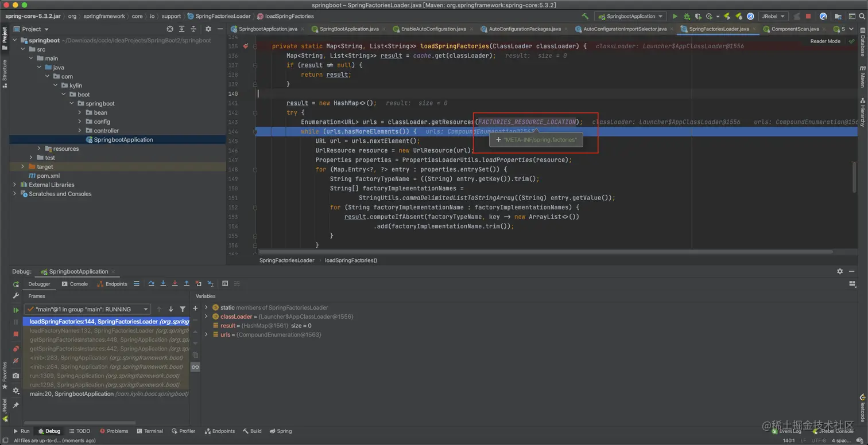Open the Terminal tool window tab
This screenshot has height=445, width=868.
(x=150, y=431)
